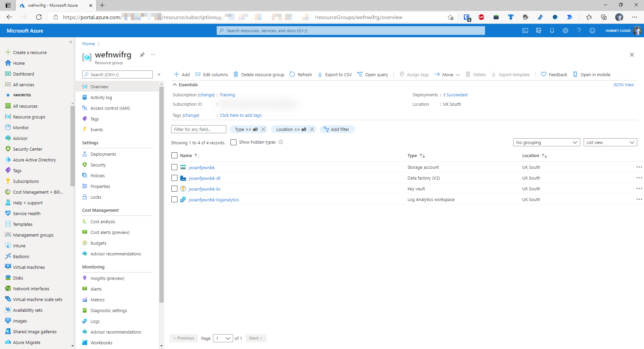Focus the Filter for any field box
Screen dimensions: 644x349
(x=199, y=129)
